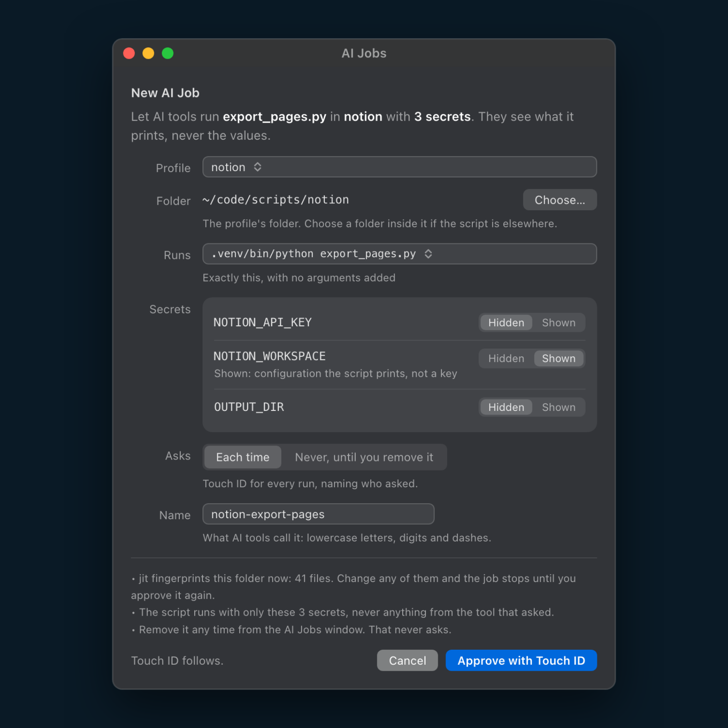This screenshot has height=728, width=728.
Task: Click the Name field with notion-export-pages
Action: coord(318,514)
